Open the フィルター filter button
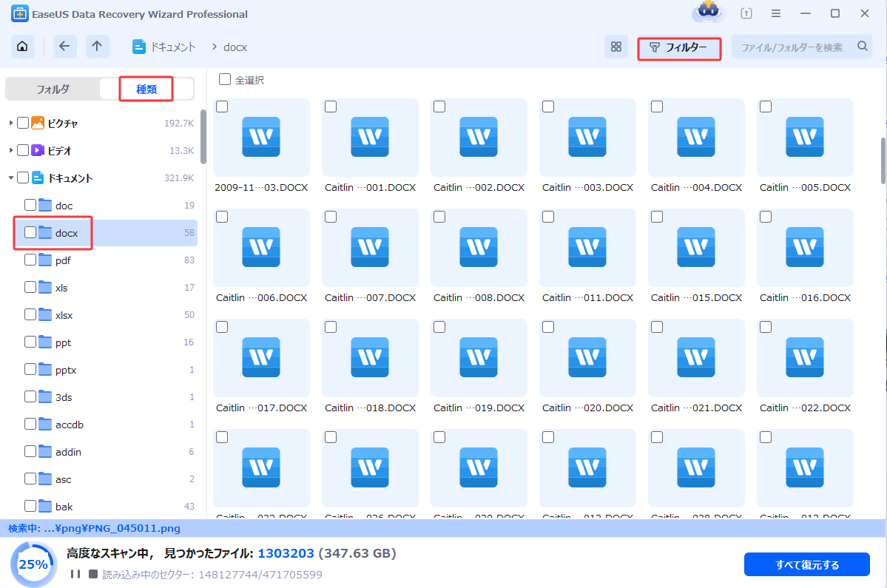This screenshot has height=588, width=887. tap(678, 48)
